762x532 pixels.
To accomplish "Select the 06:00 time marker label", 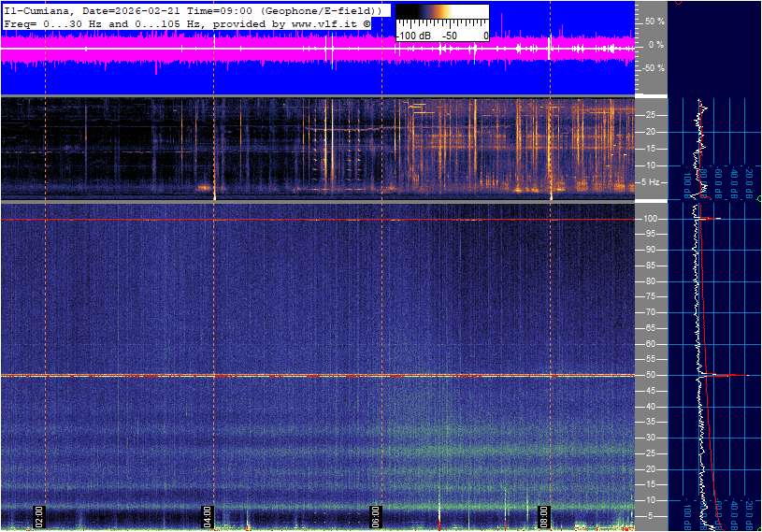I will (375, 514).
